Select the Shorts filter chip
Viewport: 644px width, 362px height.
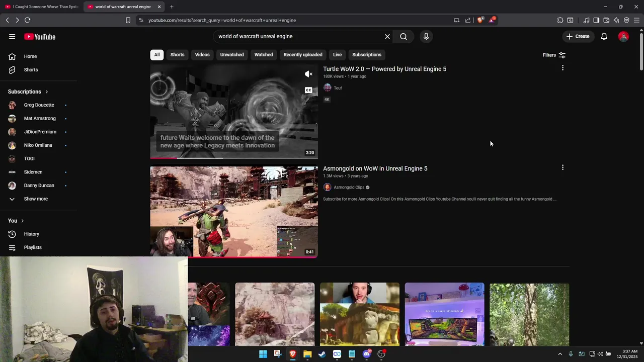coord(177,55)
